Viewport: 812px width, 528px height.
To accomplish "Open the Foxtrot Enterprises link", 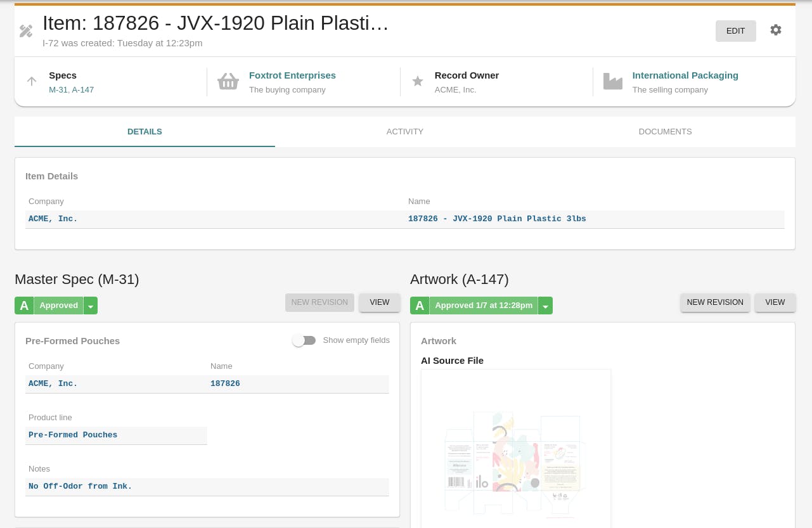I will pos(292,75).
